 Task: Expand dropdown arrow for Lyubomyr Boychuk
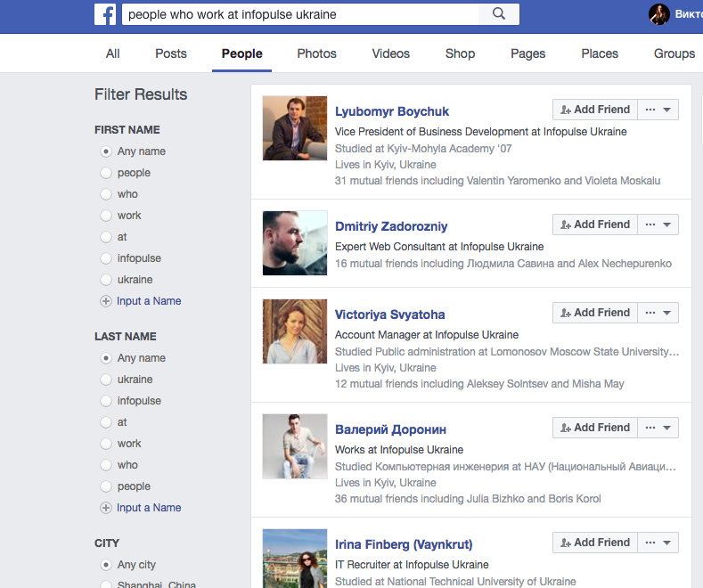(x=666, y=110)
